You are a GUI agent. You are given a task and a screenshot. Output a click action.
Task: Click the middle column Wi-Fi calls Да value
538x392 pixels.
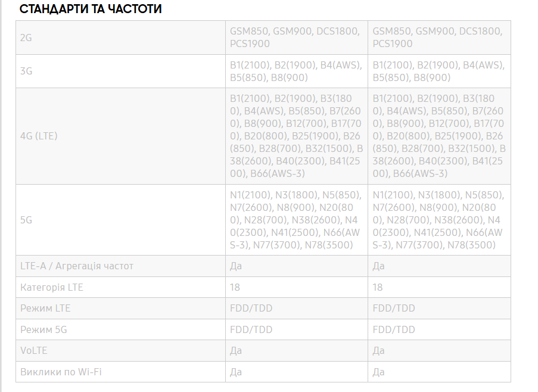[x=236, y=372]
